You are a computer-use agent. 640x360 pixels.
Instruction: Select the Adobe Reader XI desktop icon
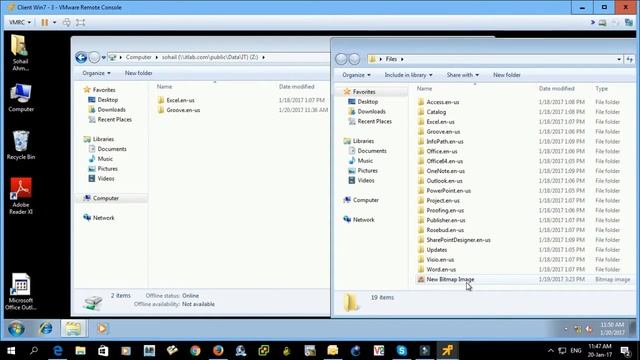(20, 196)
